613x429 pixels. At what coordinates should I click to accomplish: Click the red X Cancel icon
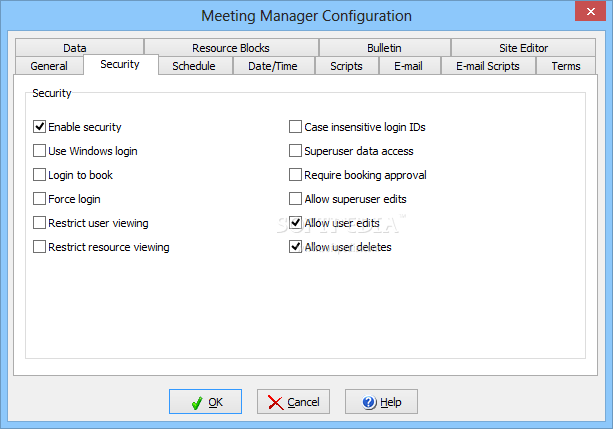[276, 402]
